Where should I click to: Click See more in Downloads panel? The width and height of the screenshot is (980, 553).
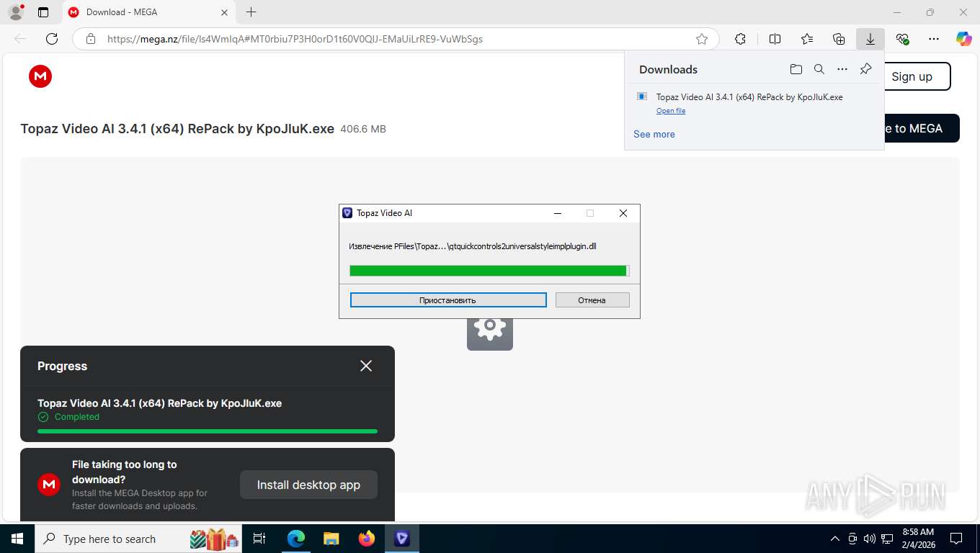[x=654, y=134]
